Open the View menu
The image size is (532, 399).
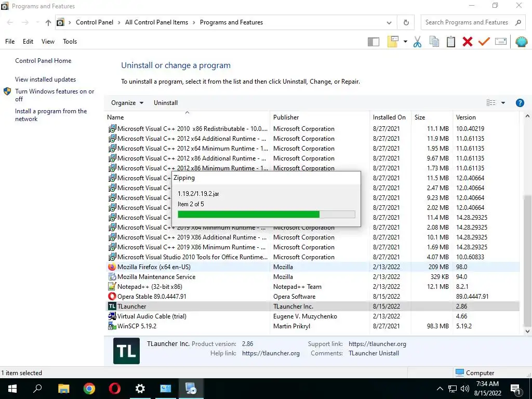tap(48, 42)
